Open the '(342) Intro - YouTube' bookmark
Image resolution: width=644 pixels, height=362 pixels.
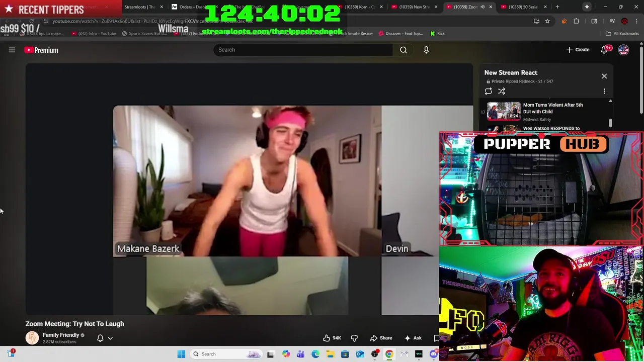94,33
